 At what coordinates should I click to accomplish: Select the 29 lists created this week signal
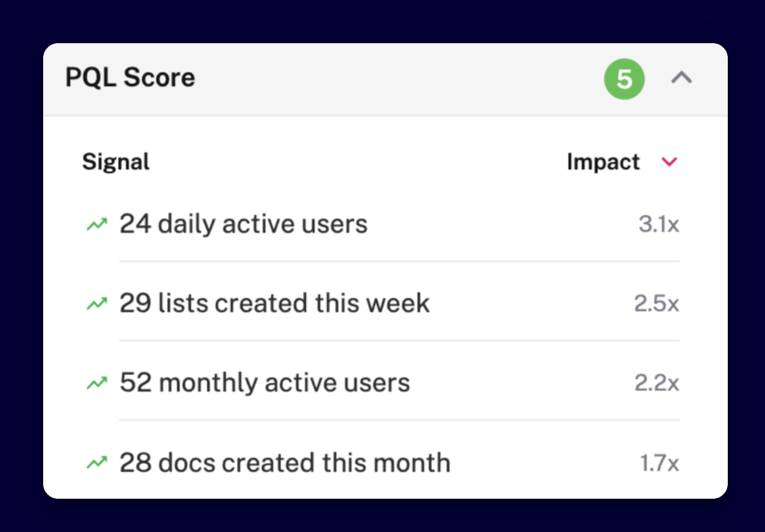274,303
